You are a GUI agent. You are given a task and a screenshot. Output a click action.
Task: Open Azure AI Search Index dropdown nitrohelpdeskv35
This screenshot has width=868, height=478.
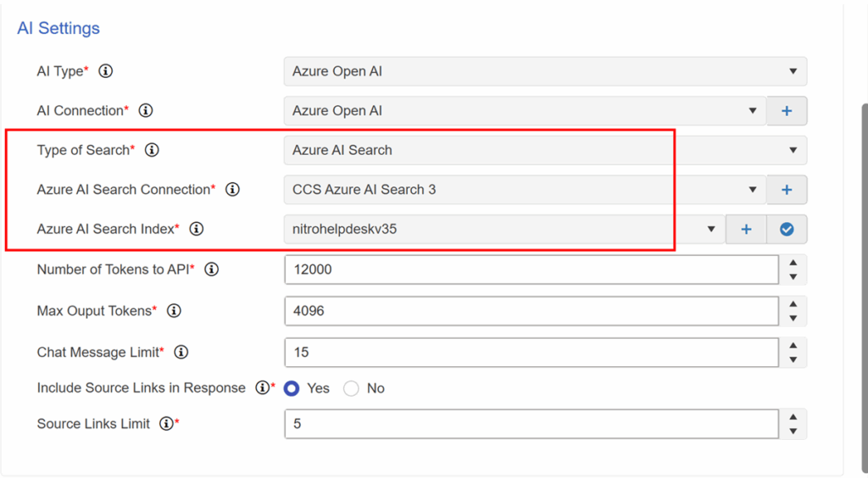(x=504, y=229)
